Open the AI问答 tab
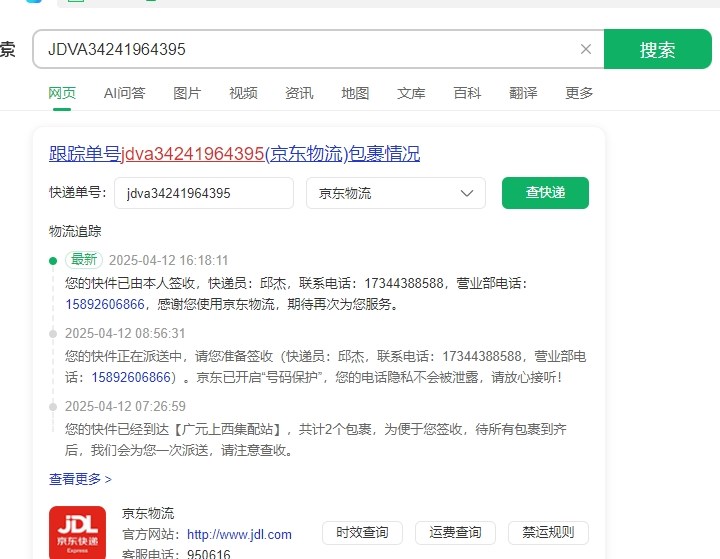The width and height of the screenshot is (720, 559). pyautogui.click(x=124, y=93)
